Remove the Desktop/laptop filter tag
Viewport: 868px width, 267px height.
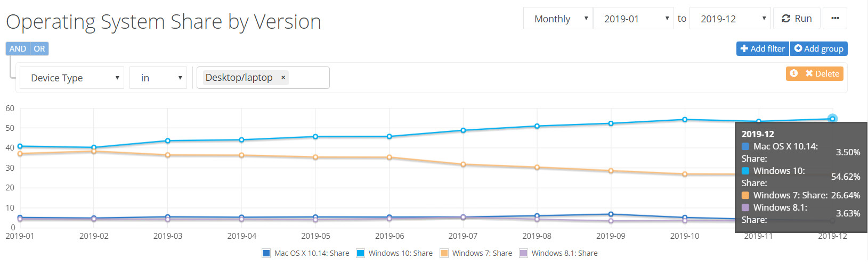coord(283,78)
